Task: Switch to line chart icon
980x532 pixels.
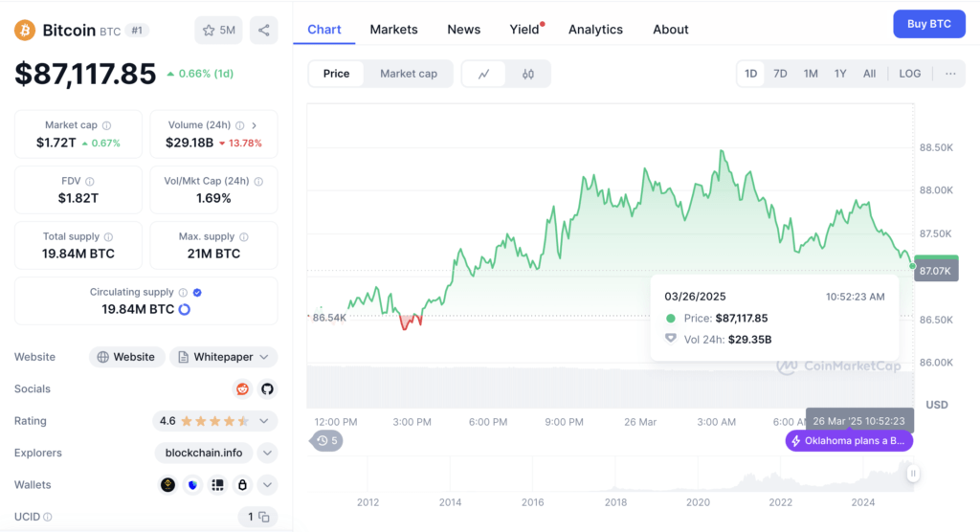Action: (x=483, y=74)
